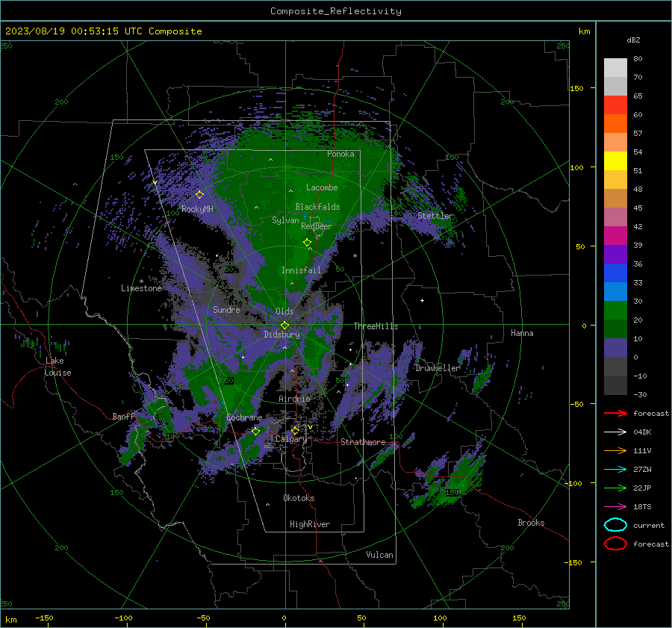
Task: Click the Stettler city label
Action: click(x=435, y=216)
